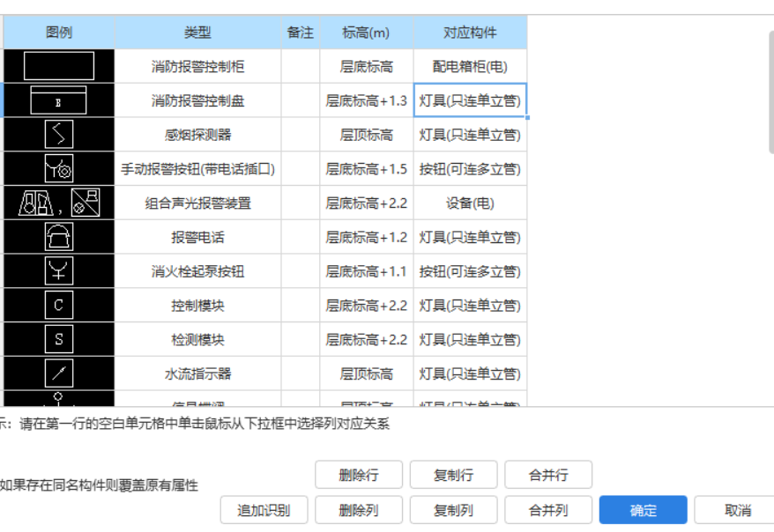Click the 报警电话 type cell
774x532 pixels.
click(198, 237)
